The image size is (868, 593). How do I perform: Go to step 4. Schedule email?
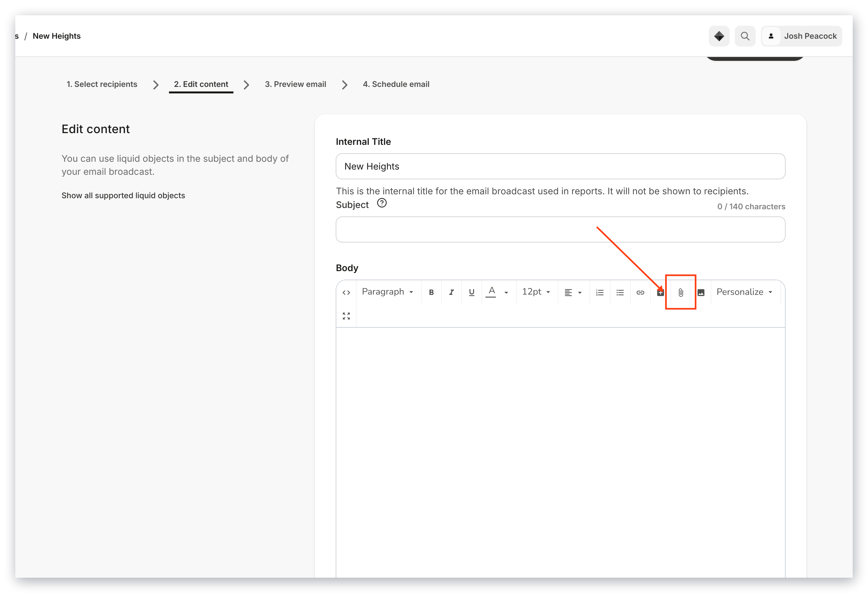396,84
